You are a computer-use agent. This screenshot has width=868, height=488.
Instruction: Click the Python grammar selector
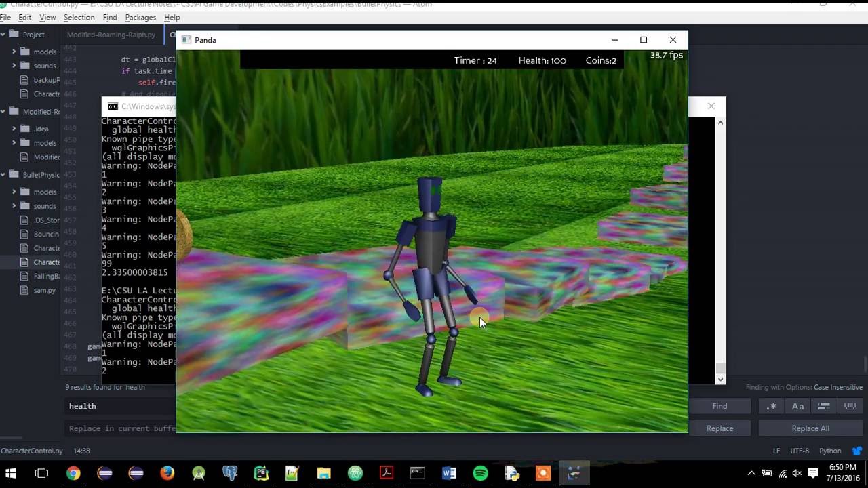(x=830, y=451)
